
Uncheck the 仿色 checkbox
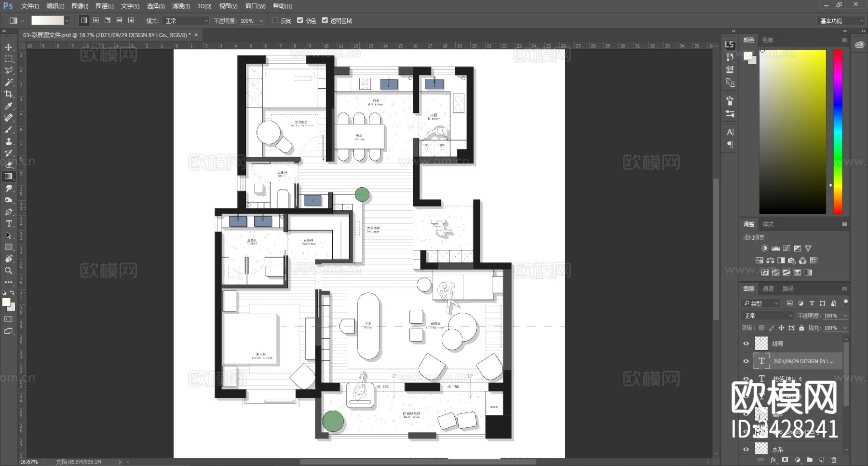click(x=300, y=21)
